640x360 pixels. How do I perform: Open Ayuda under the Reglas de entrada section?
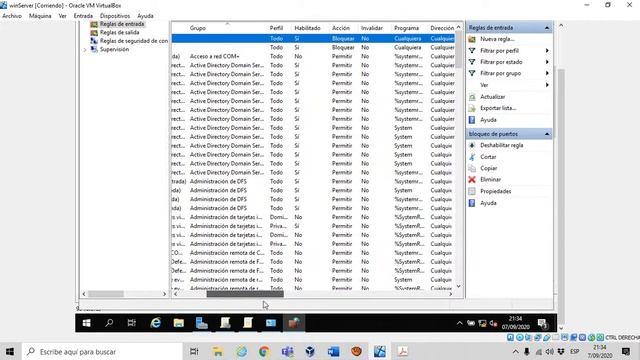488,120
